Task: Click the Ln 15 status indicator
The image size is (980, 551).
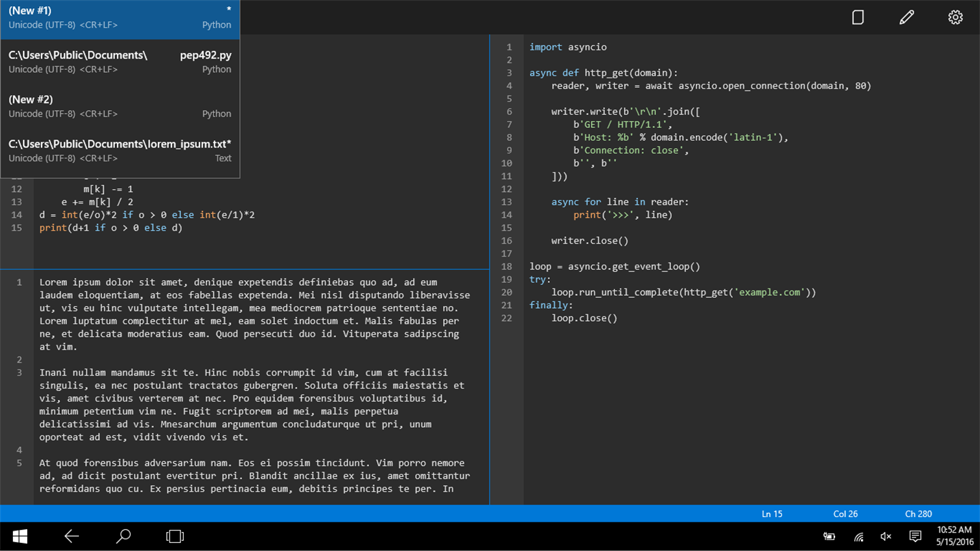Action: [772, 514]
